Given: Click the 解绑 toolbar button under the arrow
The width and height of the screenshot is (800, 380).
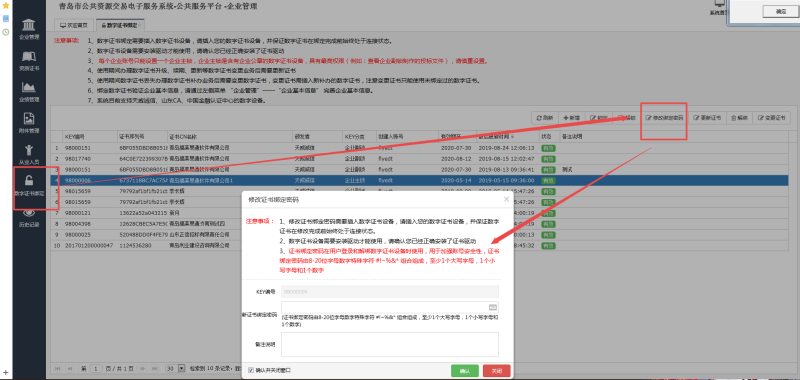Looking at the screenshot, I should pos(627,118).
